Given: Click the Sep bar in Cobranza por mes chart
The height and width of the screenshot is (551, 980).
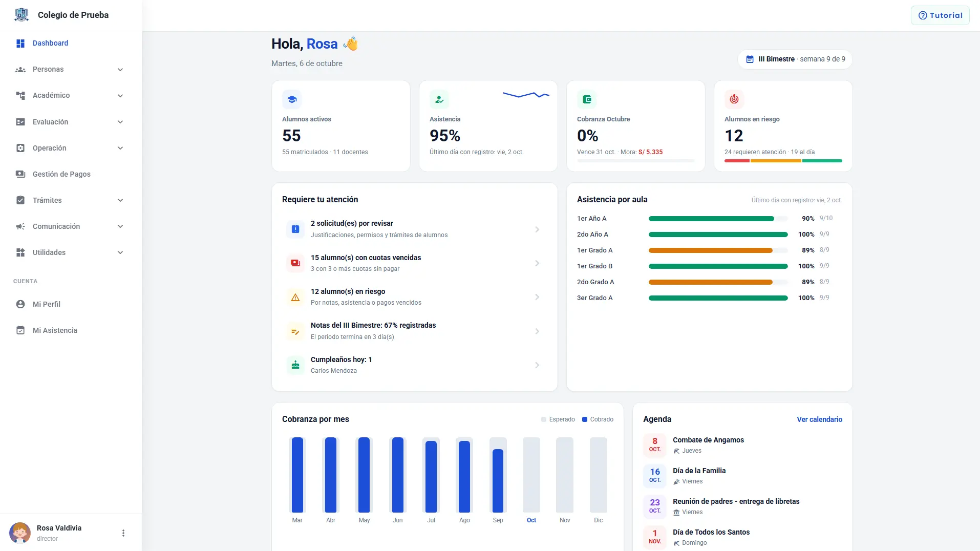Looking at the screenshot, I should tap(498, 480).
